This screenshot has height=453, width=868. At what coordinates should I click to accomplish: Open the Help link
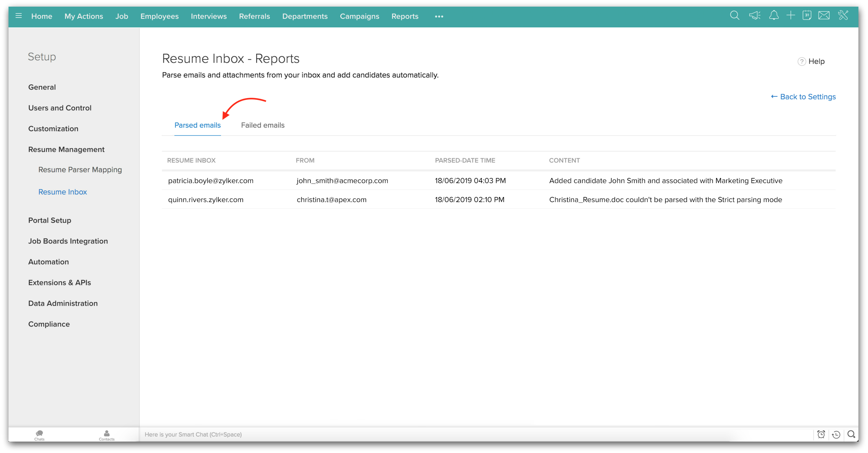(x=811, y=61)
